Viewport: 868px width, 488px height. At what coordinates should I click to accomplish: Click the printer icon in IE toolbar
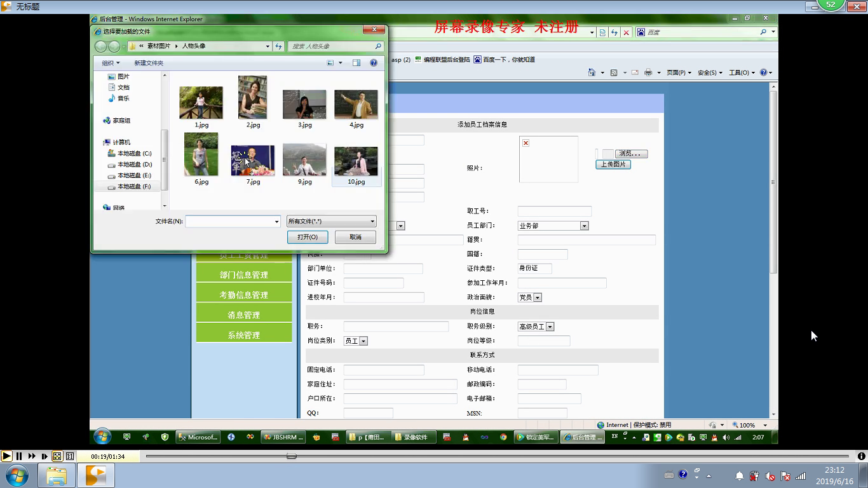coord(648,72)
